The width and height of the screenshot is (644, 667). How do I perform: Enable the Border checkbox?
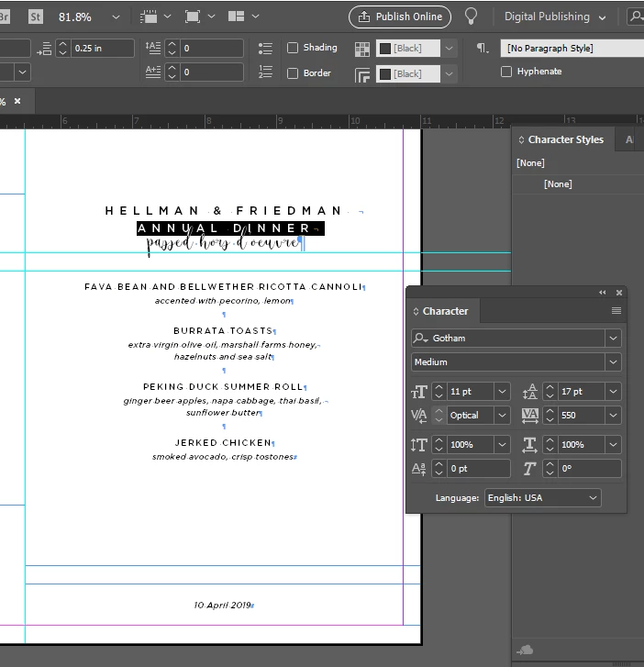tap(293, 73)
